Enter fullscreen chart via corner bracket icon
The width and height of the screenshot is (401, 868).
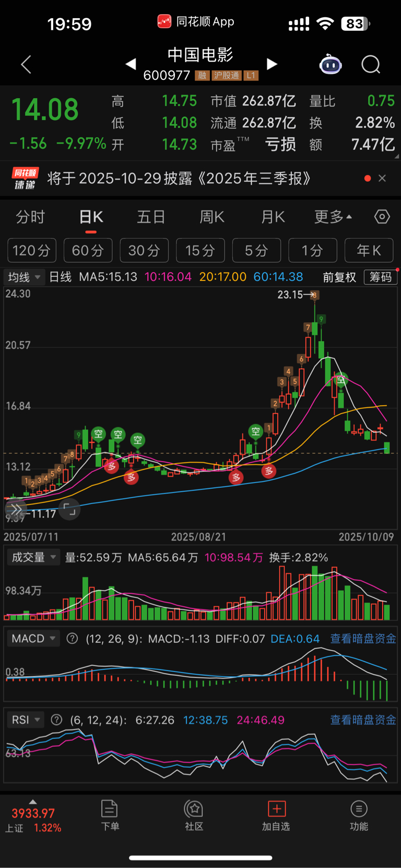(69, 509)
